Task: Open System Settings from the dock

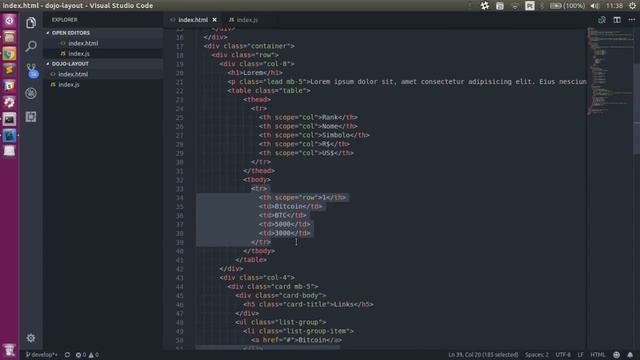Action: tap(9, 102)
